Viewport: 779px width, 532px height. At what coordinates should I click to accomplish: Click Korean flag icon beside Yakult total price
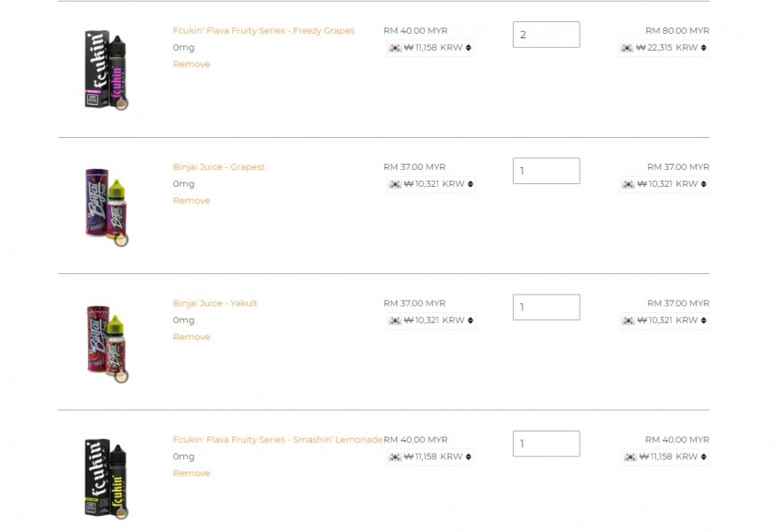629,320
